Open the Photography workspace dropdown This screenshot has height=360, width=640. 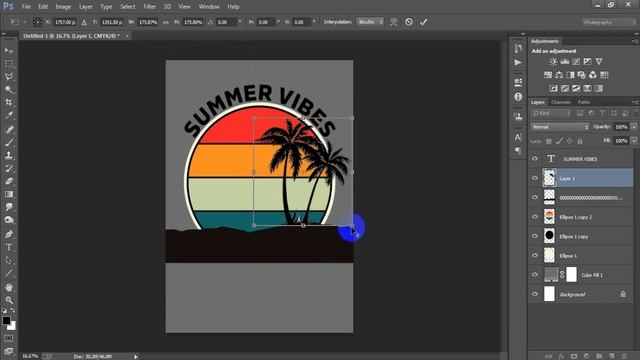click(609, 22)
